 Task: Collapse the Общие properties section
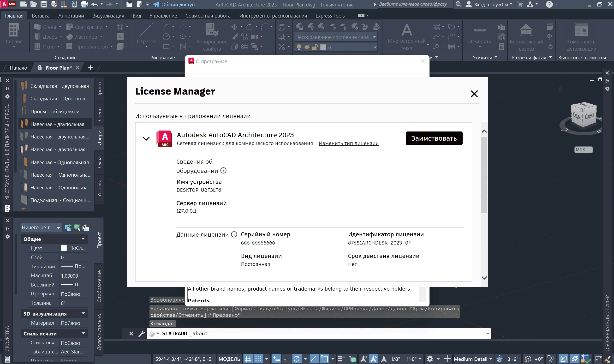83,239
